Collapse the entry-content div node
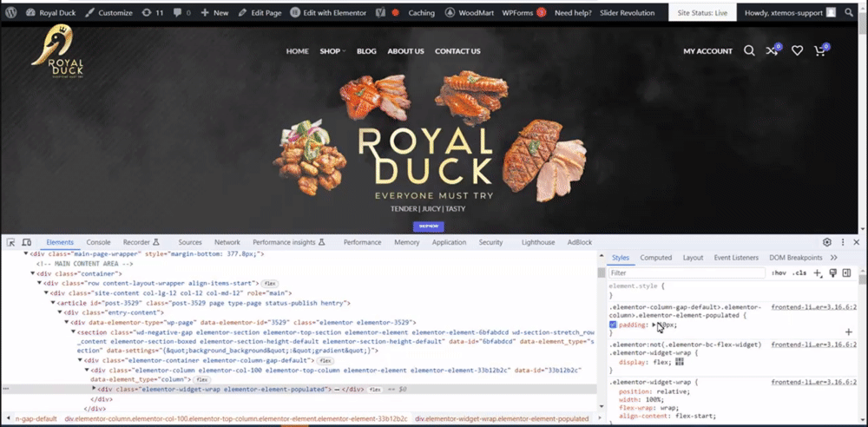 pyautogui.click(x=60, y=312)
